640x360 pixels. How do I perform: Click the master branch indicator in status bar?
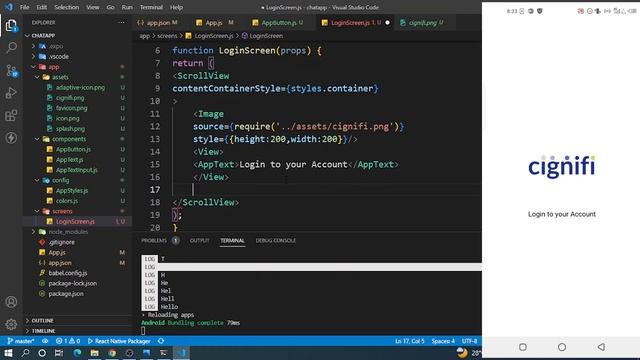tap(21, 341)
